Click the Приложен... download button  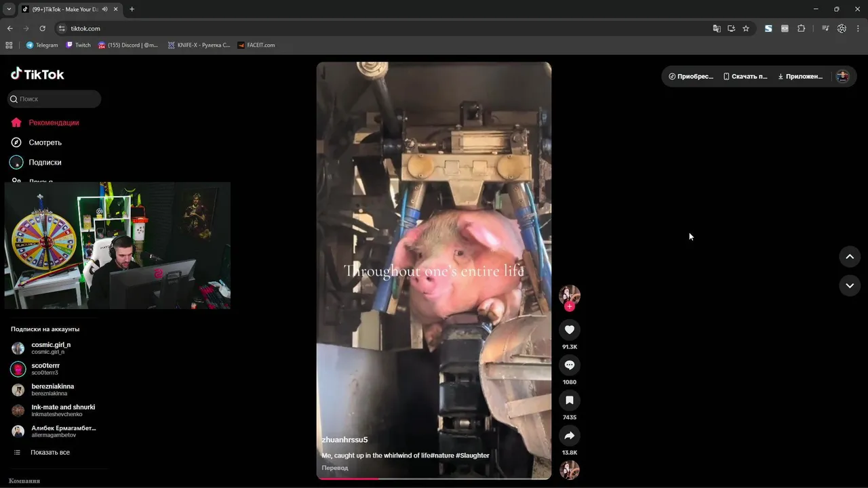(x=800, y=77)
